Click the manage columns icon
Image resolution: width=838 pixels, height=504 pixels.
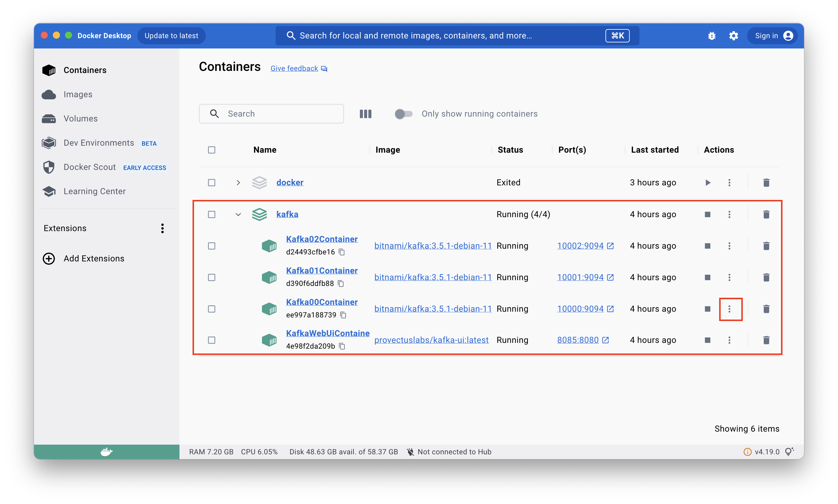point(365,114)
